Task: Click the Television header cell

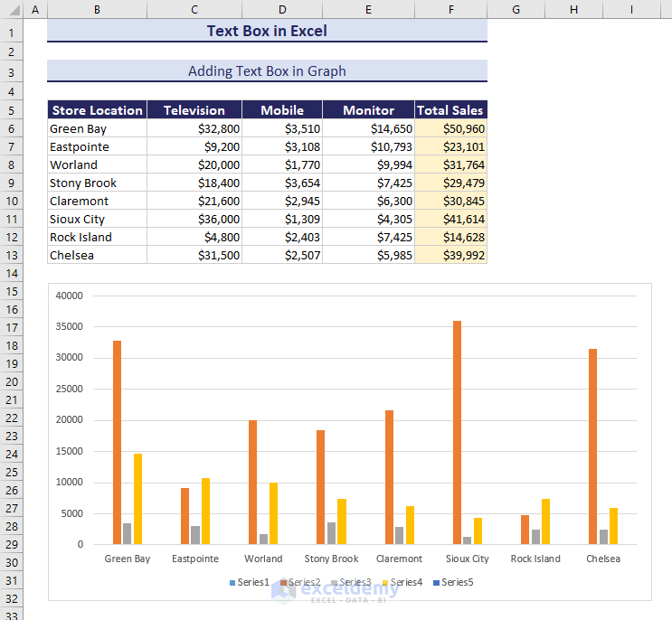Action: point(194,110)
